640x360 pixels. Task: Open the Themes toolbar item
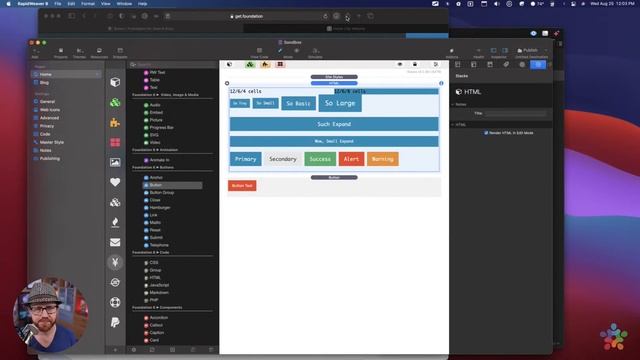[80, 53]
